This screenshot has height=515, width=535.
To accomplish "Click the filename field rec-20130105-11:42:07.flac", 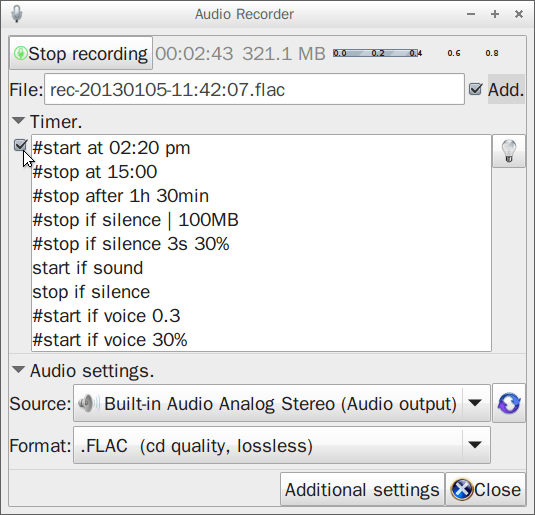I will click(x=254, y=89).
